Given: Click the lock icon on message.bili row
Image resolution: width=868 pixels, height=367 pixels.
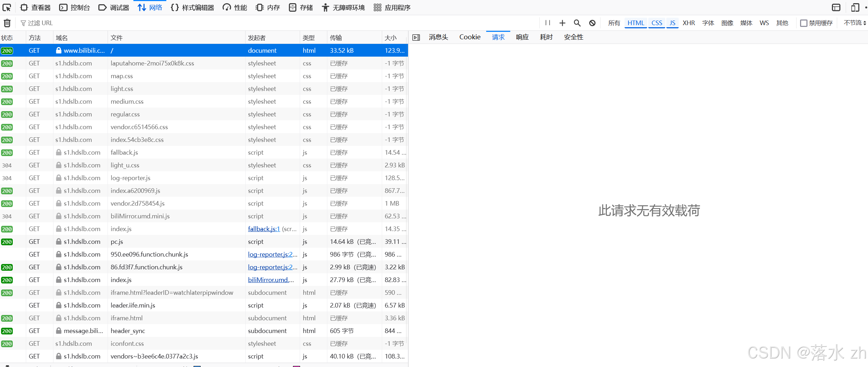Looking at the screenshot, I should point(59,331).
